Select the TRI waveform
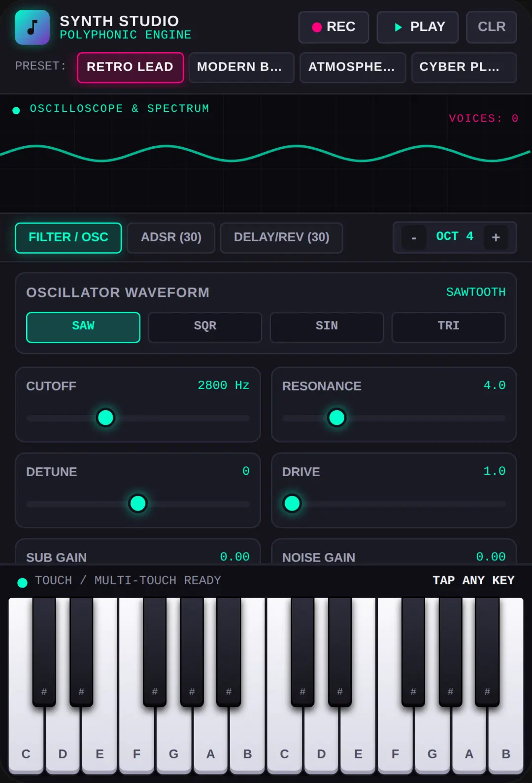Screen dimensions: 532x783 (449, 327)
